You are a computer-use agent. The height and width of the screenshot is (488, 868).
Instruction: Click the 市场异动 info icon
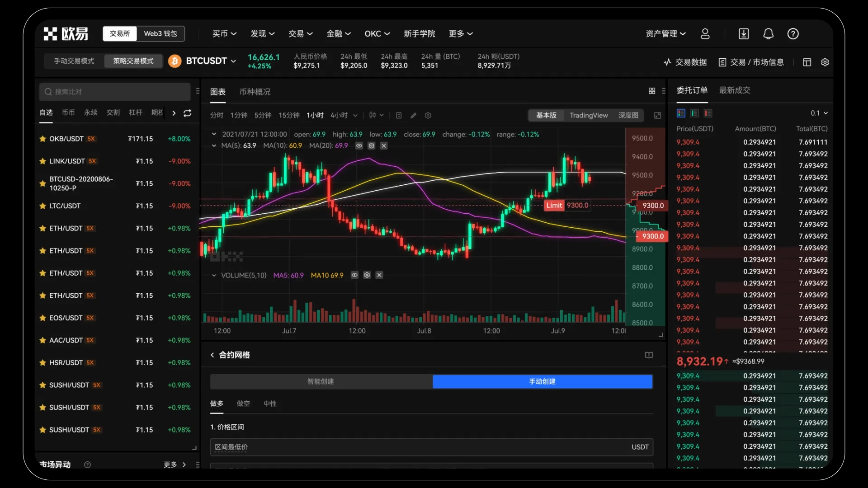(x=87, y=465)
